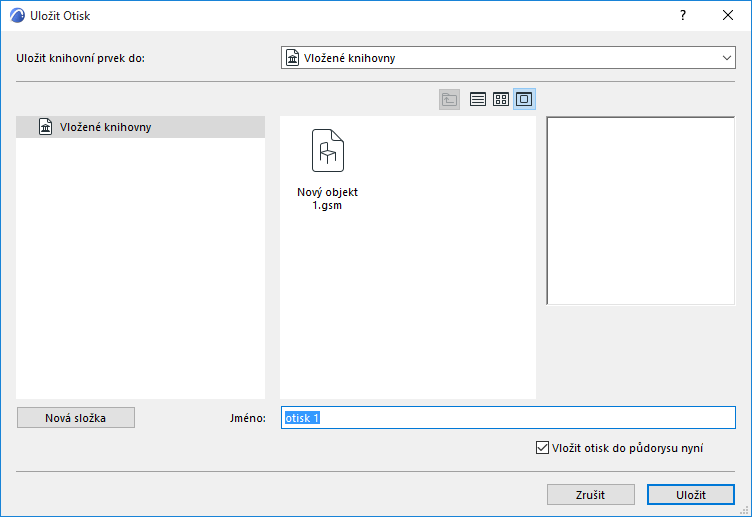Viewport: 752px width, 517px height.
Task: Select Vložené knihovny in the folder tree
Action: [140, 127]
